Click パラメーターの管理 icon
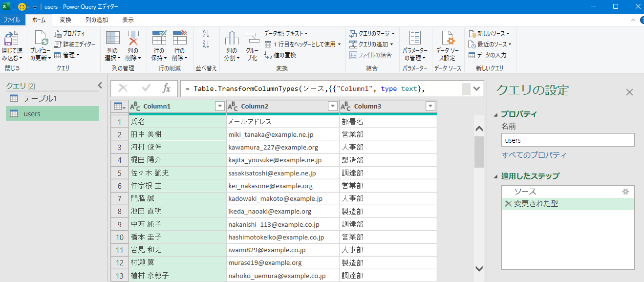The image size is (644, 282). 415,38
